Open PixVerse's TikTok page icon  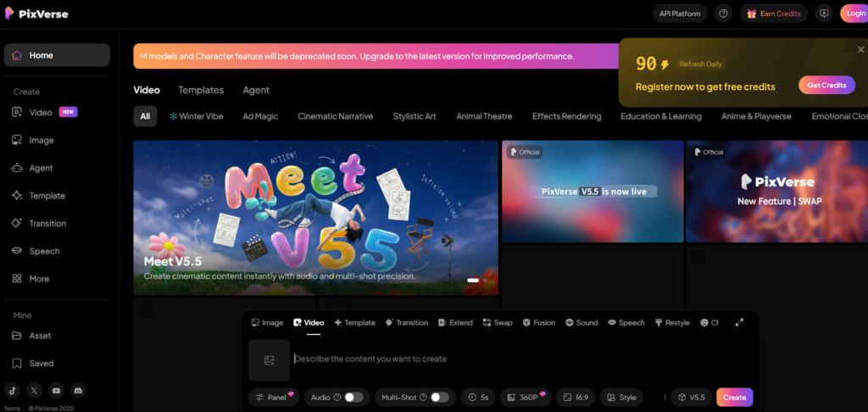tap(13, 391)
